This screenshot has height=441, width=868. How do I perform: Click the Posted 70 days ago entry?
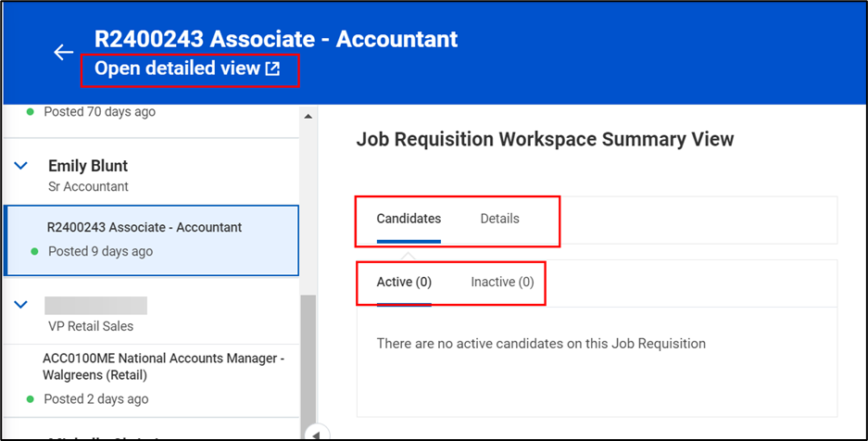[101, 112]
